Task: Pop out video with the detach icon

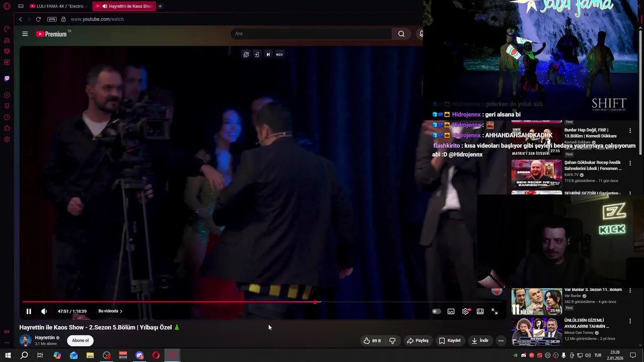Action: 246,54
